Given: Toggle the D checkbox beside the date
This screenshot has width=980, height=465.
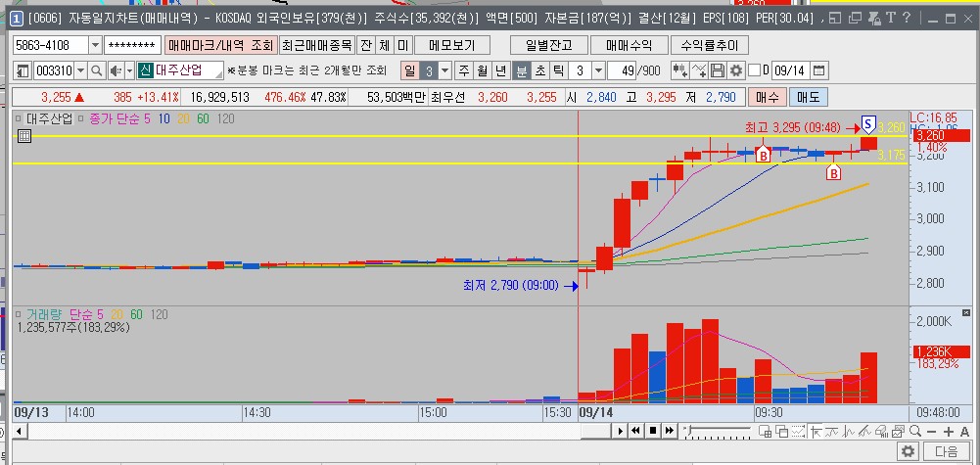Looking at the screenshot, I should coord(755,70).
